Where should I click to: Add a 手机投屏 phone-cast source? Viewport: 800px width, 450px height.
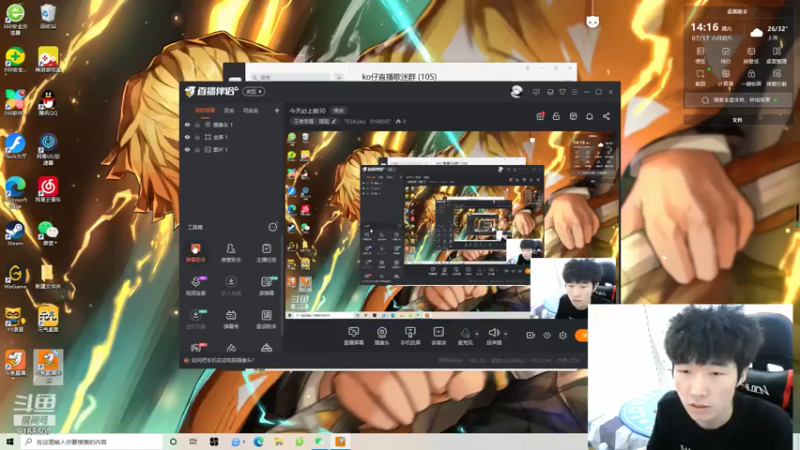tap(410, 336)
